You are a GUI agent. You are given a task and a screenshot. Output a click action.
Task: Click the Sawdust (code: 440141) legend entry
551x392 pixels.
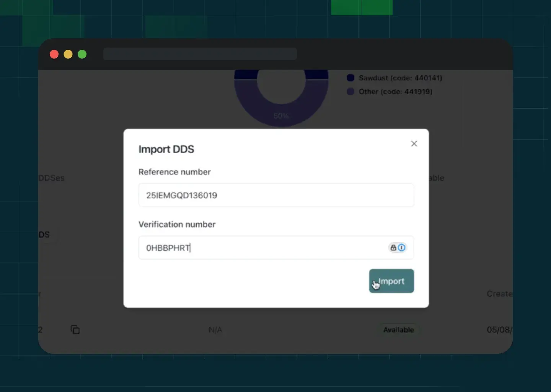400,78
